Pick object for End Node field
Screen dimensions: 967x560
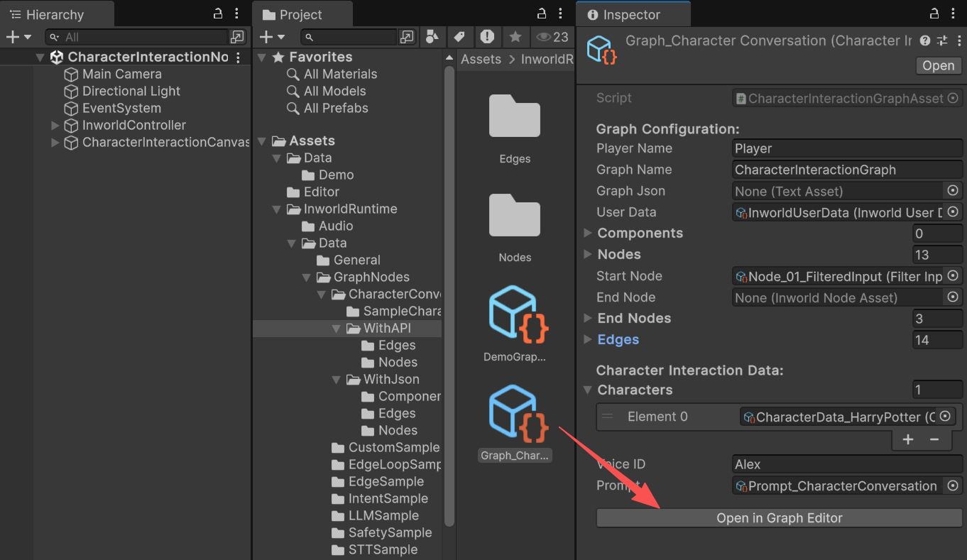(x=953, y=297)
